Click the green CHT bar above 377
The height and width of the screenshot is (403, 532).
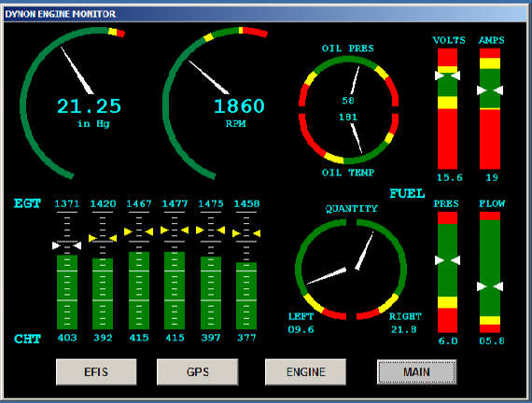[x=246, y=296]
